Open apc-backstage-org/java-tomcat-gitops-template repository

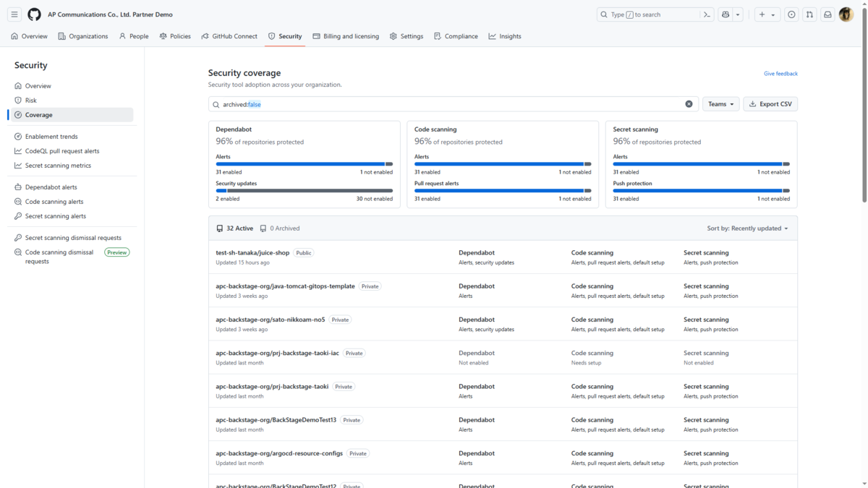(x=285, y=286)
